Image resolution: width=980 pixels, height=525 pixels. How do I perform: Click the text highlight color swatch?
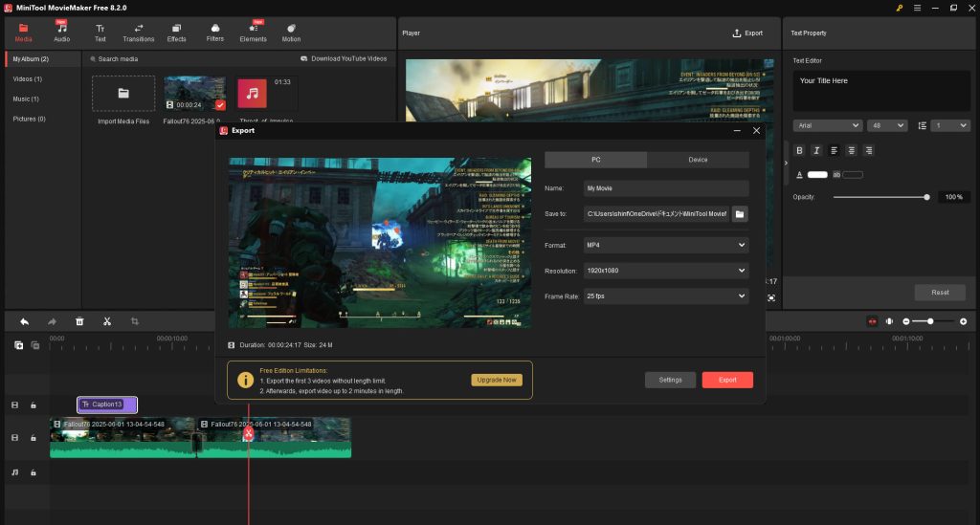coord(853,175)
